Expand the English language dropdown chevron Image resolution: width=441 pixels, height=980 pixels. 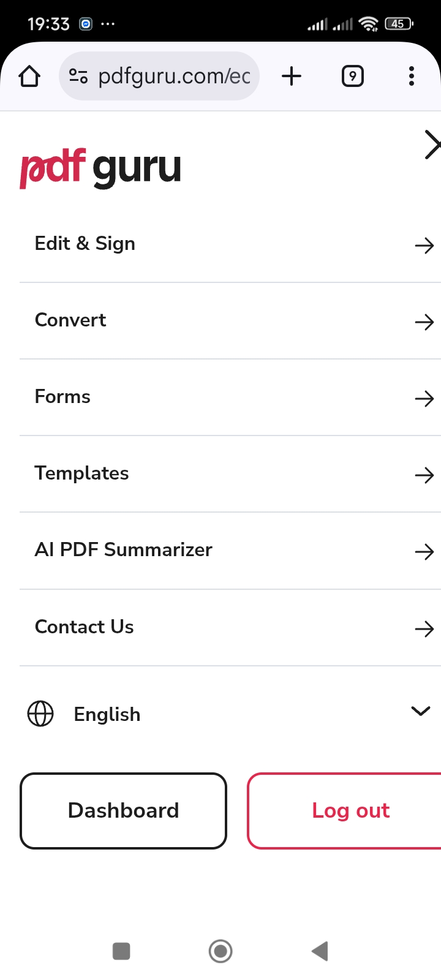pyautogui.click(x=420, y=711)
